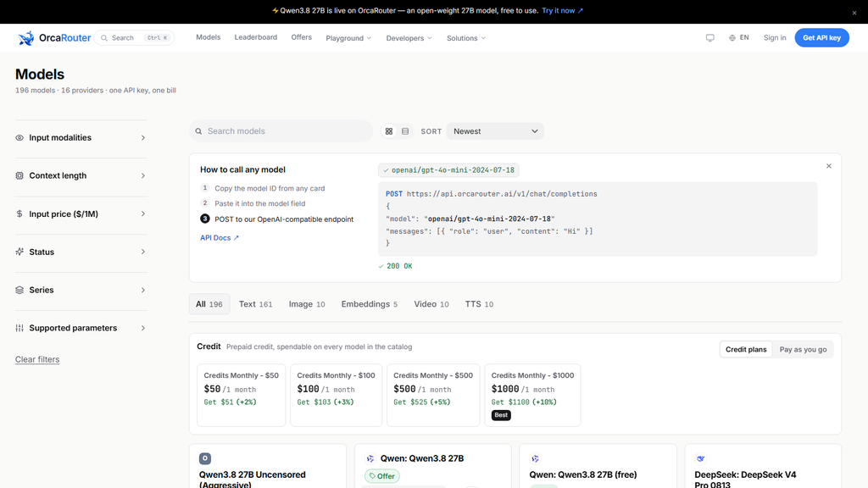The image size is (868, 488).
Task: Click the openai/gpt-4o-mini-2024-07-18 model ID chip
Action: (x=449, y=169)
